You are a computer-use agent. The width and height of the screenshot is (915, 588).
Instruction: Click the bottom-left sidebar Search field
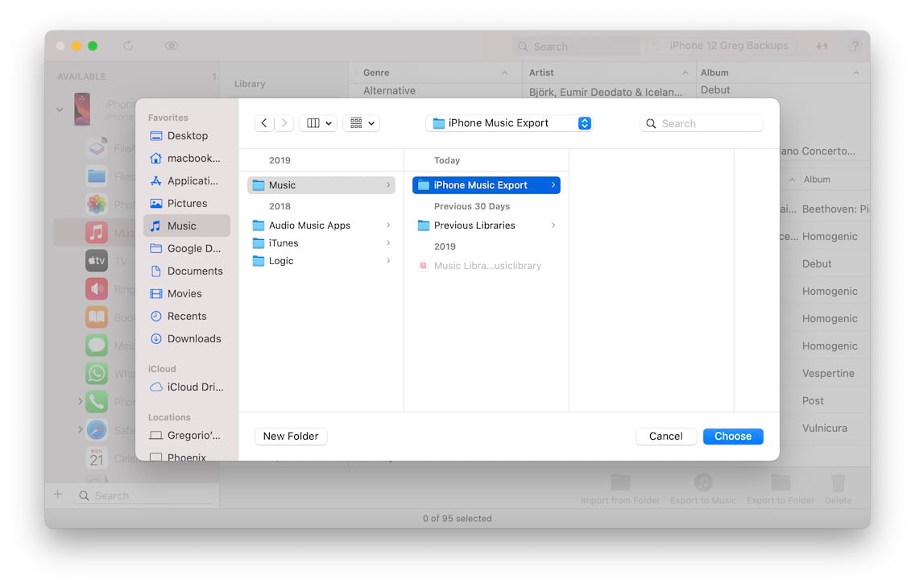tap(143, 495)
